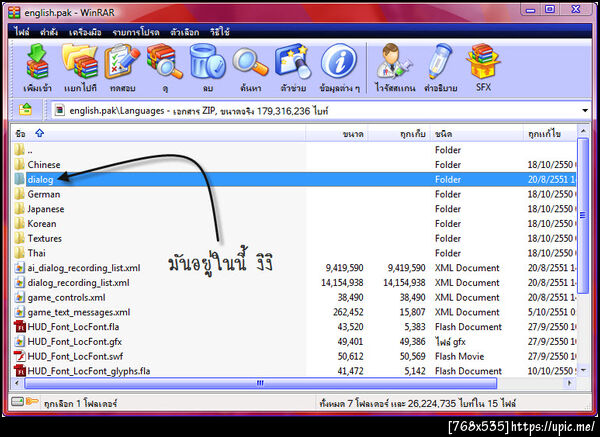Click the HUD_Font_LocFont.swf Flash movie icon
This screenshot has width=600, height=437.
pos(20,356)
